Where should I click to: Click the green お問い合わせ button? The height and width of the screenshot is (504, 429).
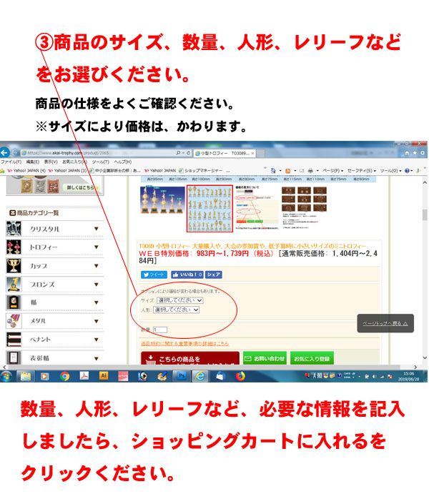265,358
